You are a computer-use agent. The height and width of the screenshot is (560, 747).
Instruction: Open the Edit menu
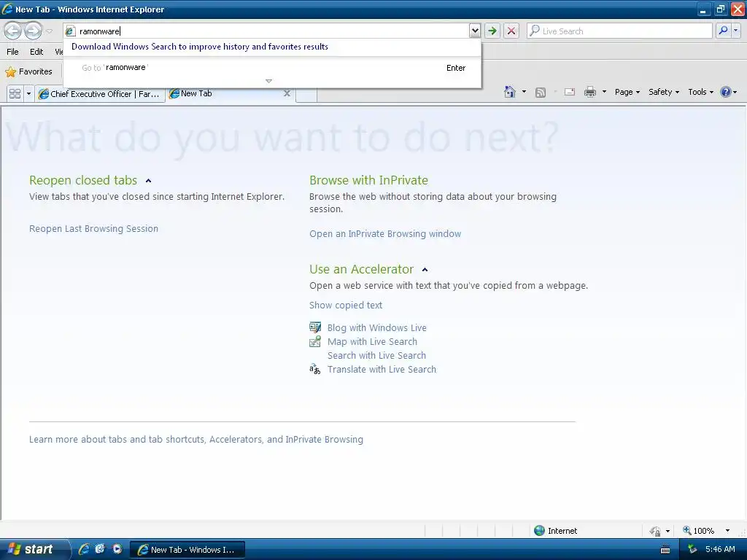36,52
